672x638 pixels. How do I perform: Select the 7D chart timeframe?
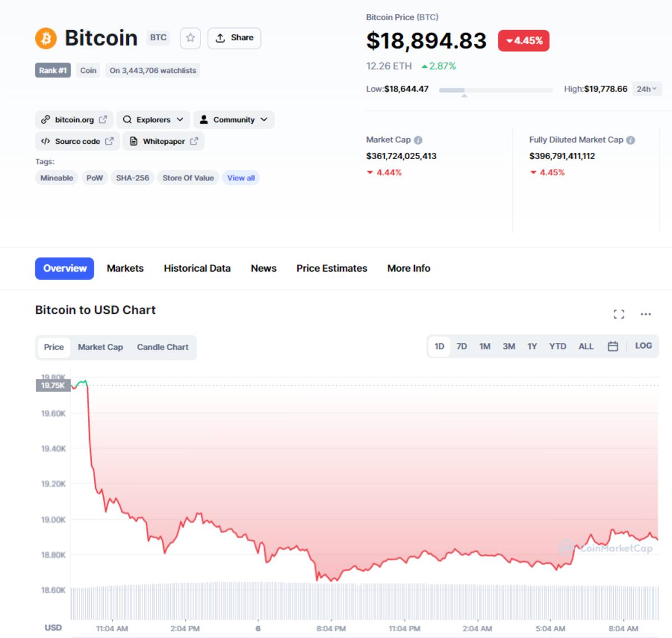(461, 346)
